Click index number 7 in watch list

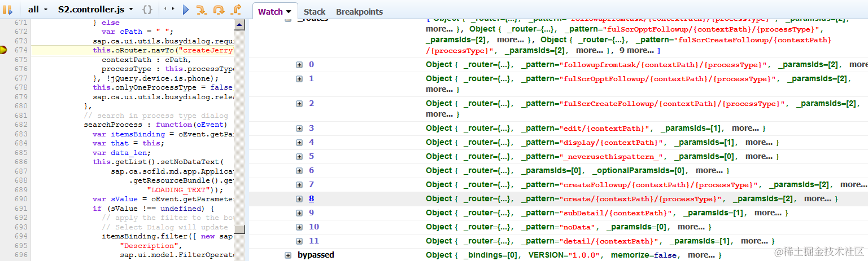coord(311,184)
